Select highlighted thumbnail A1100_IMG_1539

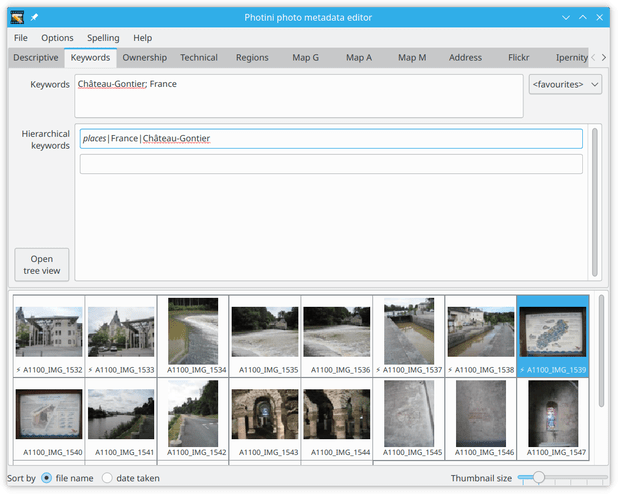click(x=553, y=336)
